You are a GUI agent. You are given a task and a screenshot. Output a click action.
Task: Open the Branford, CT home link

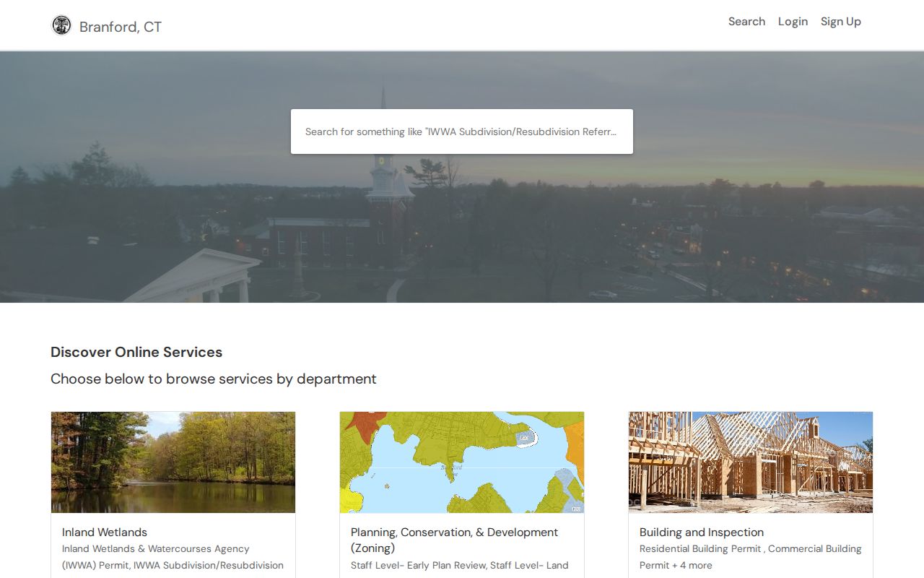tap(121, 27)
